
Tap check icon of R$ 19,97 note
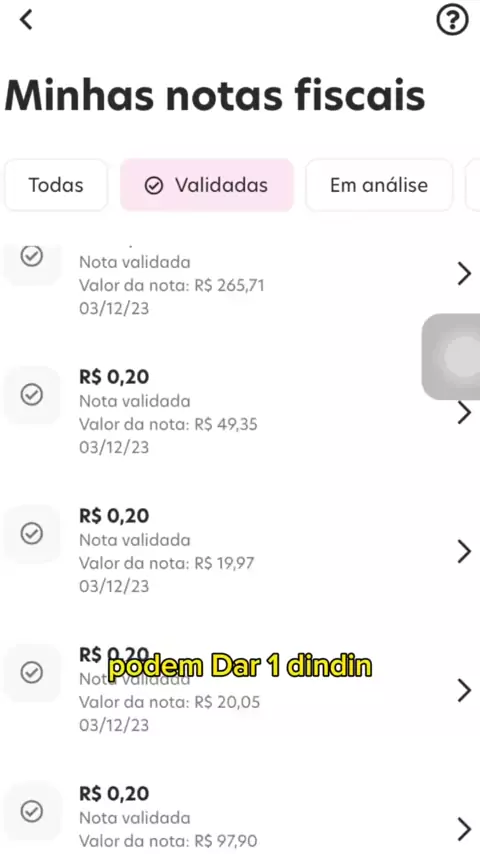tap(32, 533)
